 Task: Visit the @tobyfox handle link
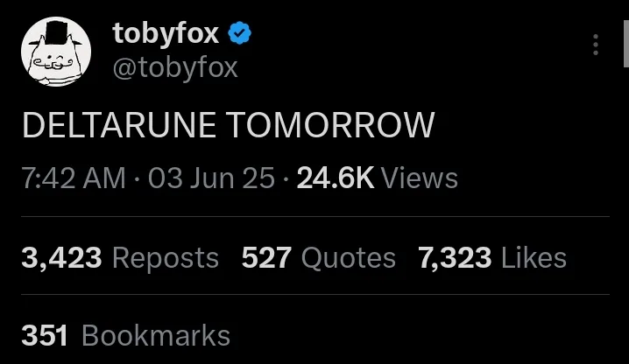coord(175,67)
